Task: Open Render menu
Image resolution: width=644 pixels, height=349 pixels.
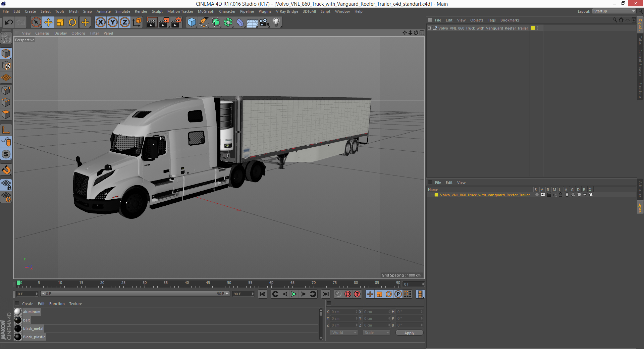Action: (141, 11)
